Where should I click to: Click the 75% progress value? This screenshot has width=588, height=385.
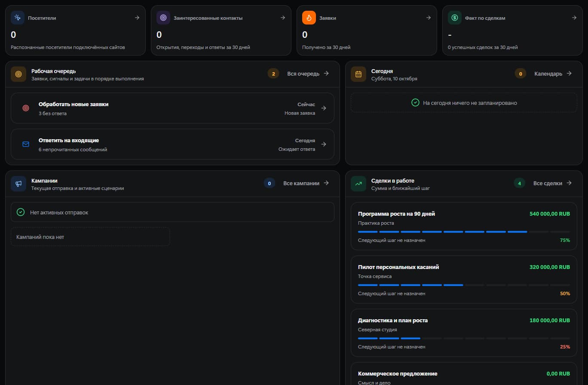[565, 240]
